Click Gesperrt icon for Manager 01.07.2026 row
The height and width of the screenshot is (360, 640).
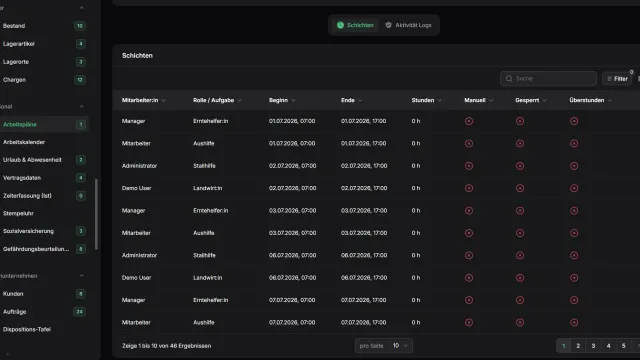pos(520,121)
